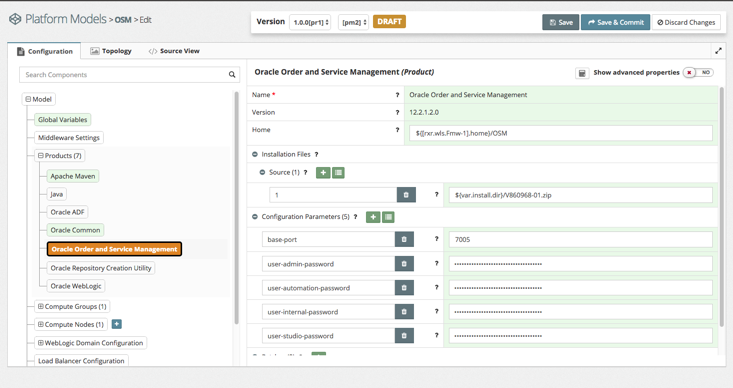Click the properties panel vertical scrollbar
The width and height of the screenshot is (733, 388).
coord(722,207)
